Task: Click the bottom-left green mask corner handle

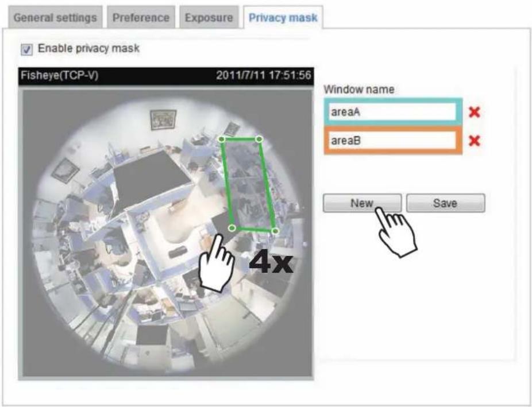Action: click(x=232, y=228)
